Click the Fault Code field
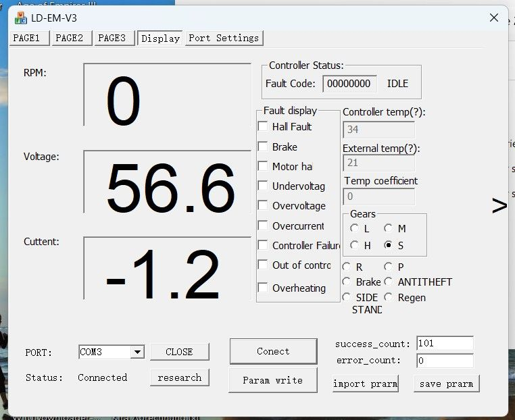Viewport: 515px width, 420px height. point(349,84)
